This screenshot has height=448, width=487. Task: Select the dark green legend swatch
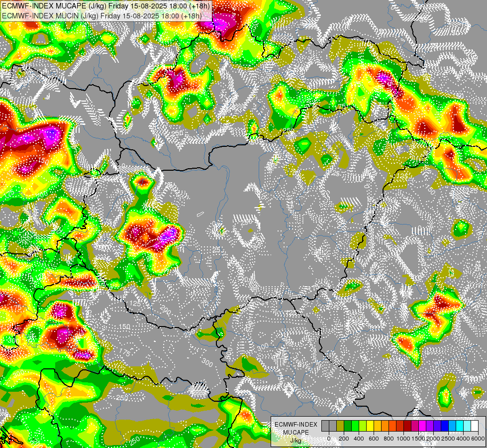(x=348, y=426)
